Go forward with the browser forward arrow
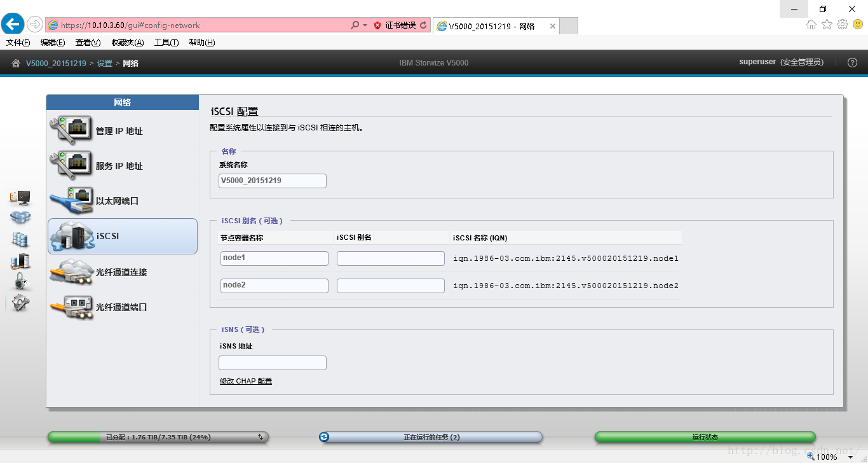Screen dimensions: 868x463 tap(35, 25)
